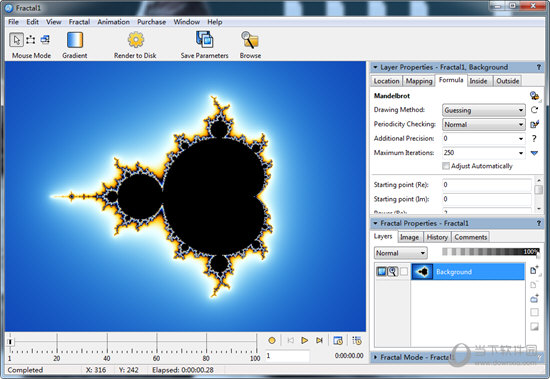Collapse the Fractal Properties panel

click(x=375, y=223)
